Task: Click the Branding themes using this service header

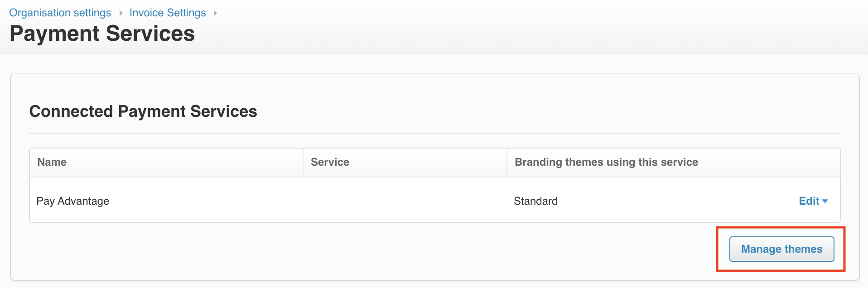Action: coord(673,162)
